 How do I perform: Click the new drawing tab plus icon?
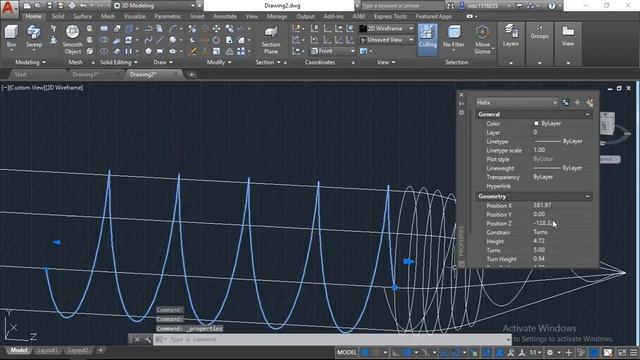coord(191,75)
